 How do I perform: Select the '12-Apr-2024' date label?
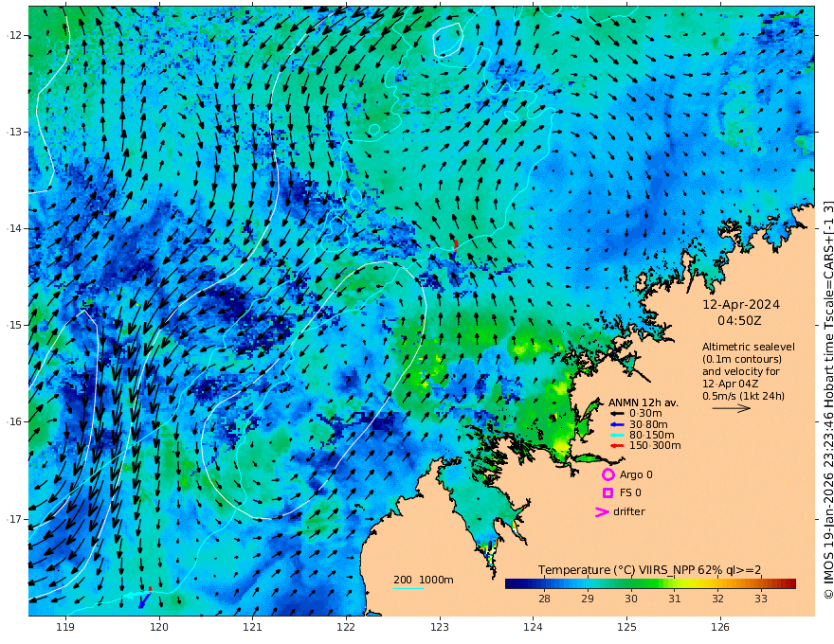741,304
